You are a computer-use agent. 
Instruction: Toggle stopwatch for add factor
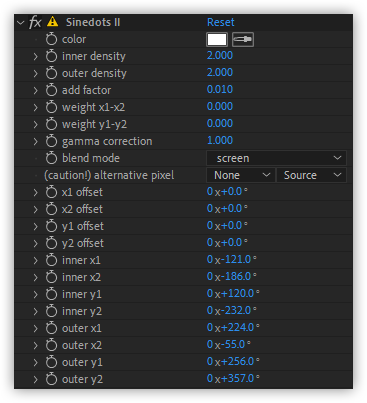coord(51,90)
